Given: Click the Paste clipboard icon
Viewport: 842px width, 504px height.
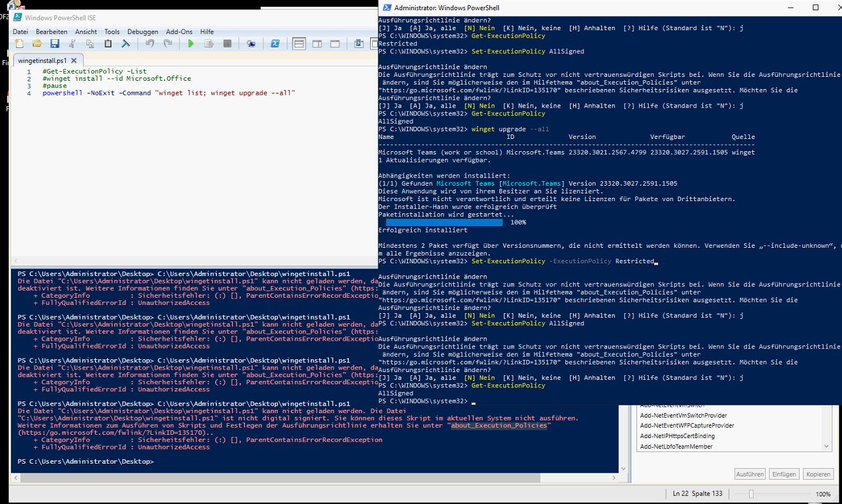Looking at the screenshot, I should coord(108,44).
